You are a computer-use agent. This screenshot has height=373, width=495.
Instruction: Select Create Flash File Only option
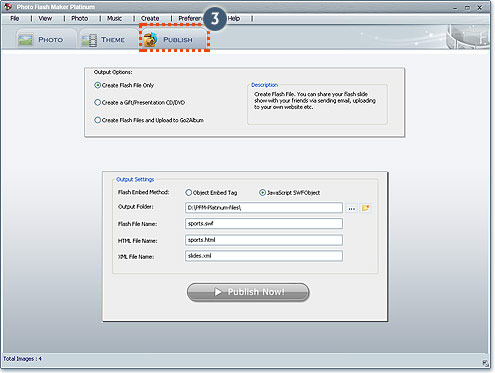click(124, 85)
